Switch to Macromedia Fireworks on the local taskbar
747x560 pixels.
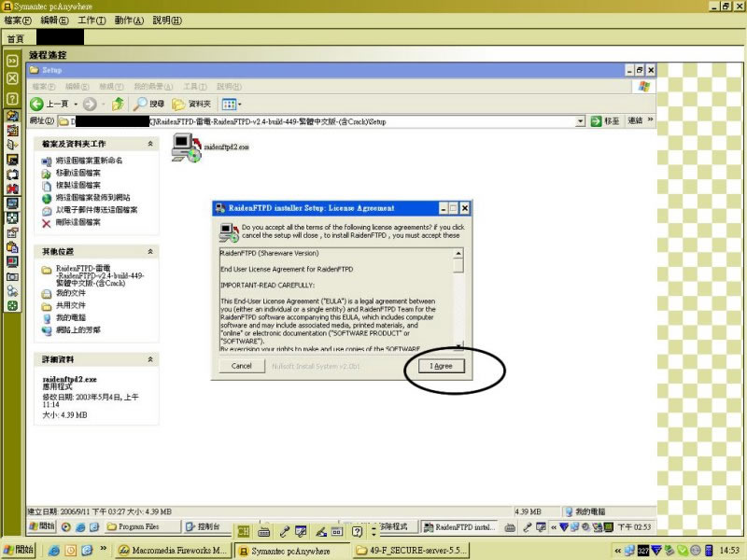tap(174, 551)
